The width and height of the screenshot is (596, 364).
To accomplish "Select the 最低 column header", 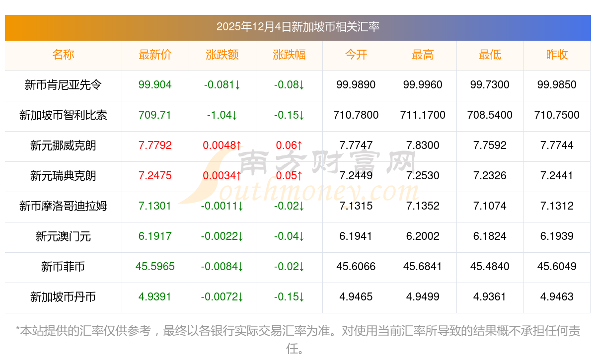I will 490,55.
